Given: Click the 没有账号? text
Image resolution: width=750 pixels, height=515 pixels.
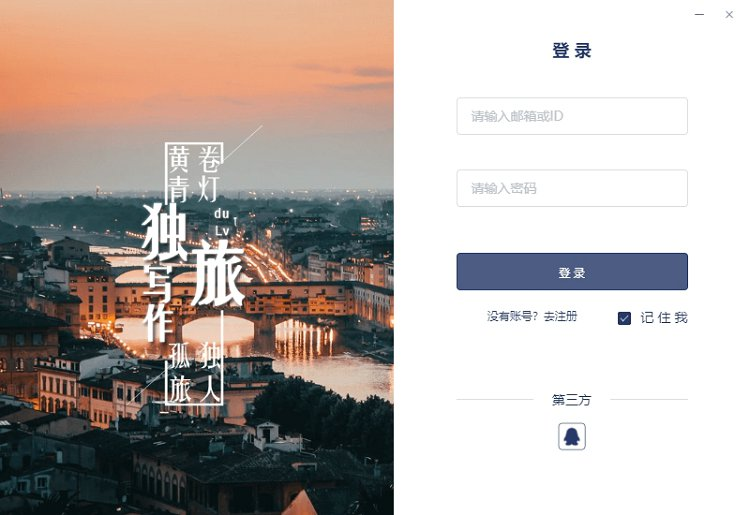Looking at the screenshot, I should (512, 316).
